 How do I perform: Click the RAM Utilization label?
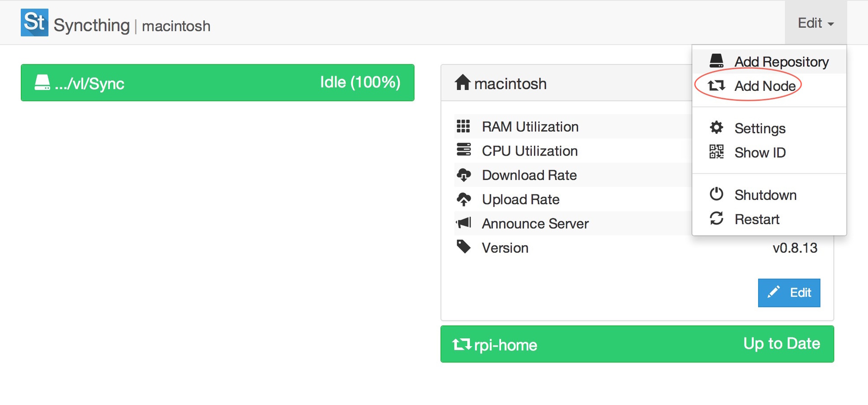click(530, 127)
